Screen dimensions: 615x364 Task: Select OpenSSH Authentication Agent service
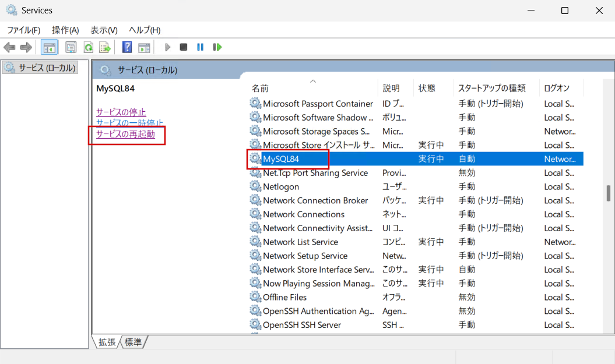[x=318, y=311]
